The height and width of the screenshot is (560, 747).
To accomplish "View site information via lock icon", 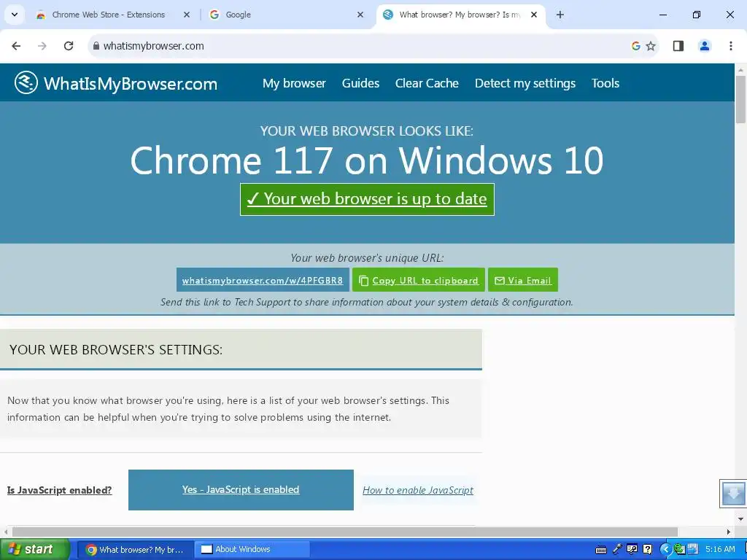I will [x=96, y=46].
